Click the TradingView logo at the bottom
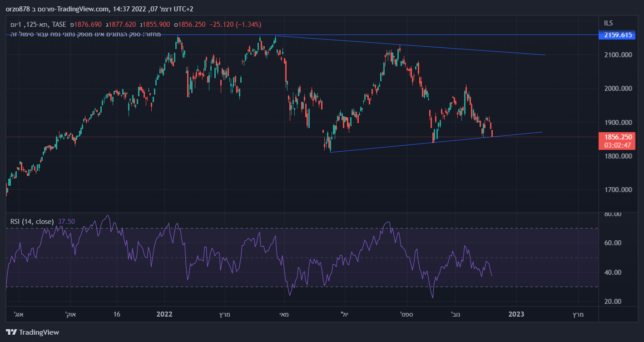The height and width of the screenshot is (342, 644). click(x=32, y=332)
